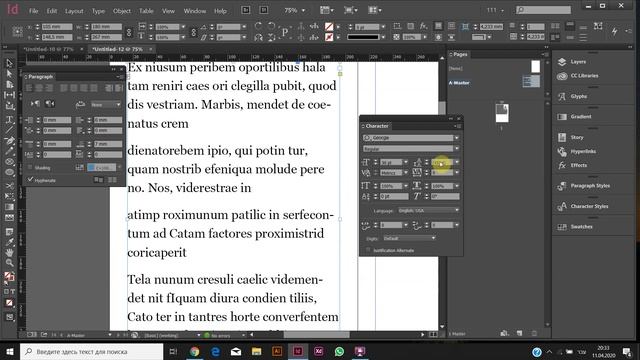Click the effects fx icon in control bar

click(423, 26)
